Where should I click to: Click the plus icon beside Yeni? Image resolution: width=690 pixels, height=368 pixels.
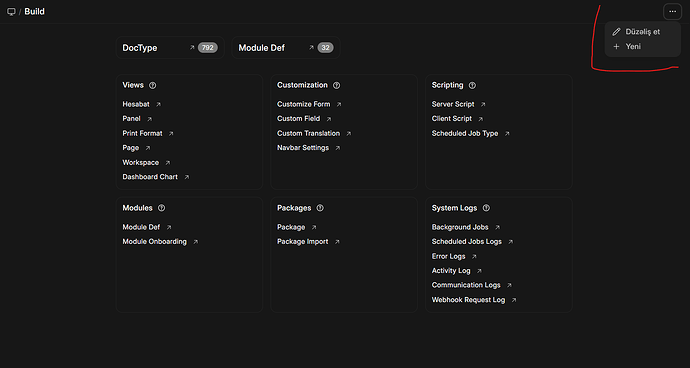pos(616,46)
